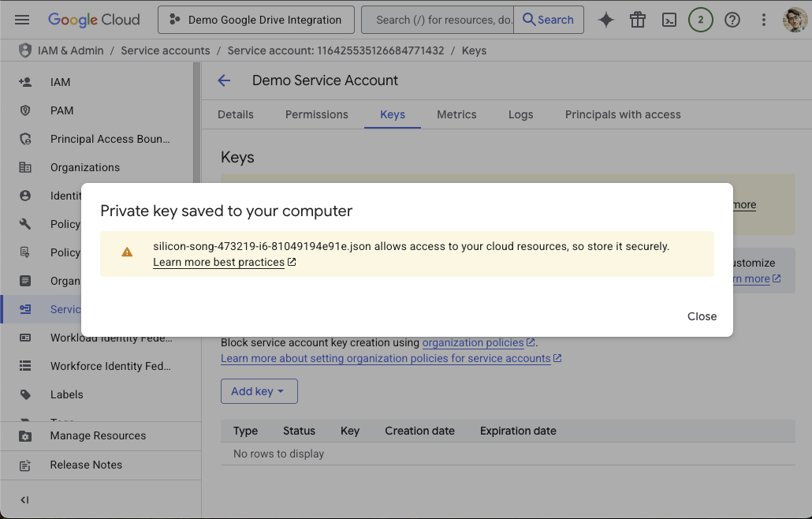Switch to the Metrics tab
The height and width of the screenshot is (519, 812).
tap(456, 114)
